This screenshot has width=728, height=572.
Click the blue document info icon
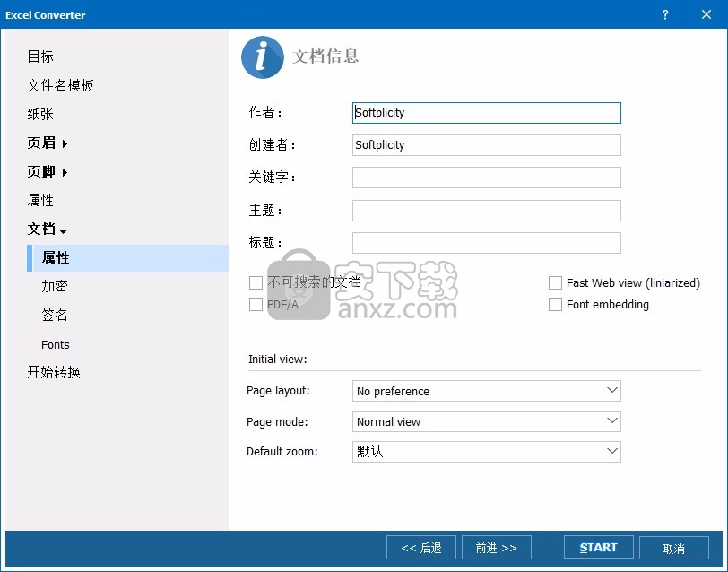point(263,57)
